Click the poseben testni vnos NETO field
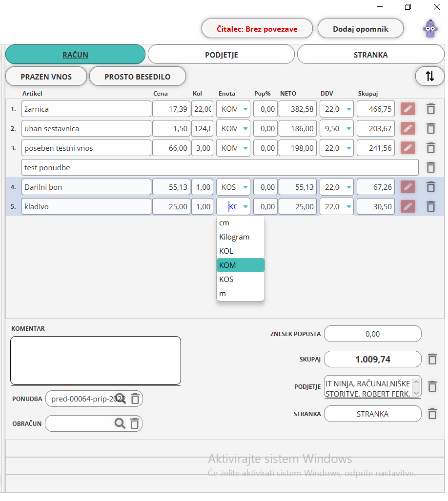The width and height of the screenshot is (448, 501). click(298, 148)
